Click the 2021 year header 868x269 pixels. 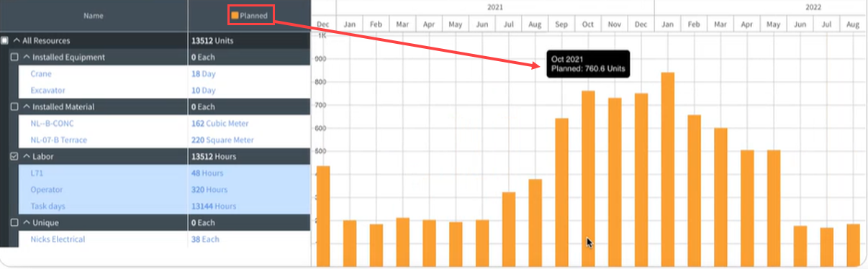pyautogui.click(x=495, y=6)
